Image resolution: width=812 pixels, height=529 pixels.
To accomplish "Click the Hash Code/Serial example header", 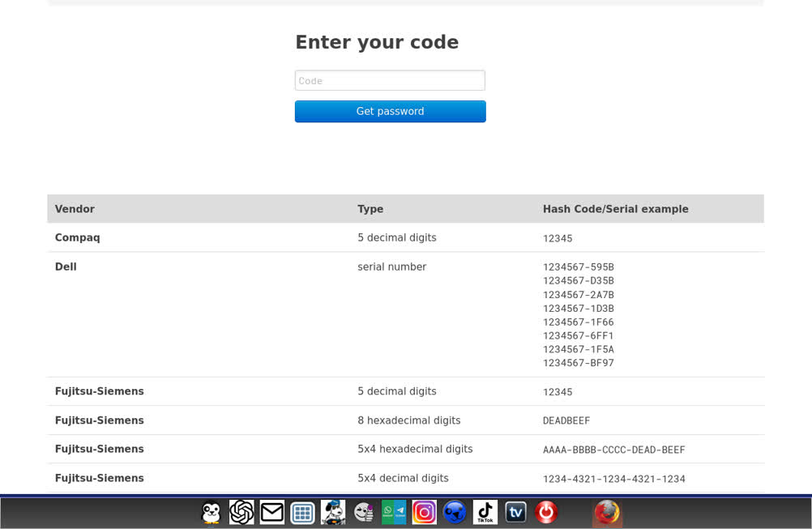I will pyautogui.click(x=615, y=209).
